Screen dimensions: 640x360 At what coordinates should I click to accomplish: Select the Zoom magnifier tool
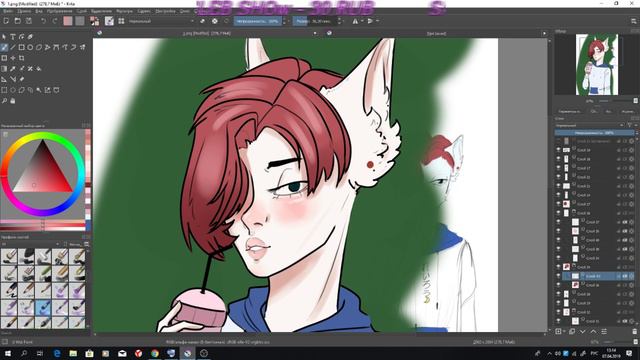(x=4, y=100)
